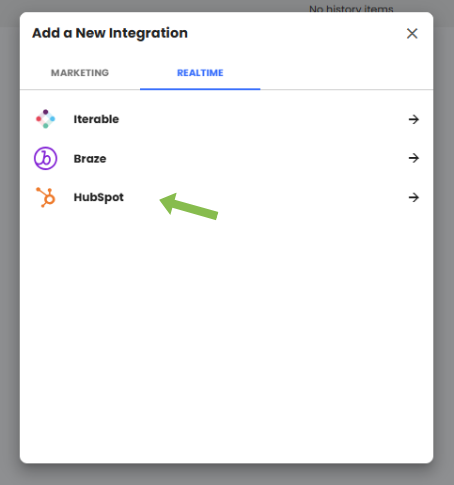
Task: Click the blank area below the HubSpot row
Action: pos(227,337)
